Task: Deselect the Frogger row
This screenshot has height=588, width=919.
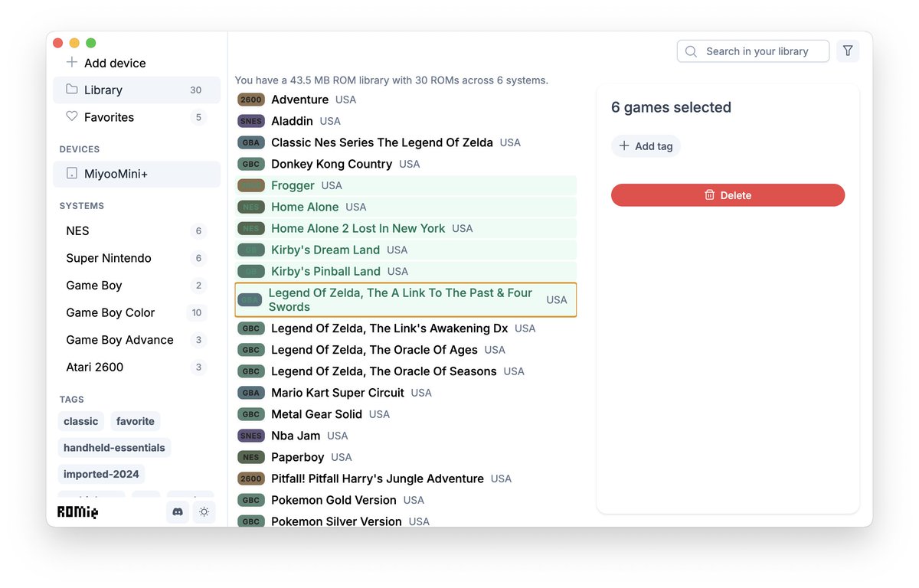Action: [x=406, y=185]
